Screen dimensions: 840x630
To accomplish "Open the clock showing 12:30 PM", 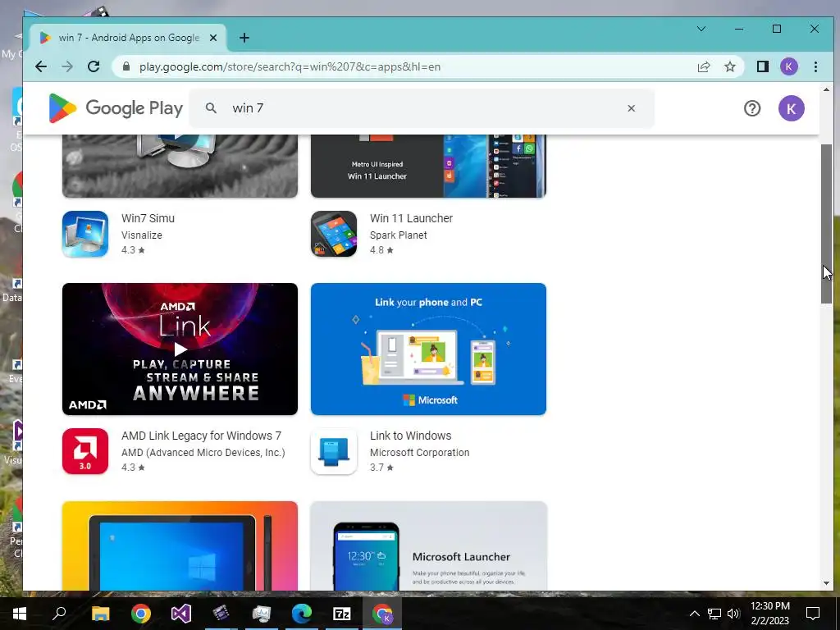I will click(769, 614).
